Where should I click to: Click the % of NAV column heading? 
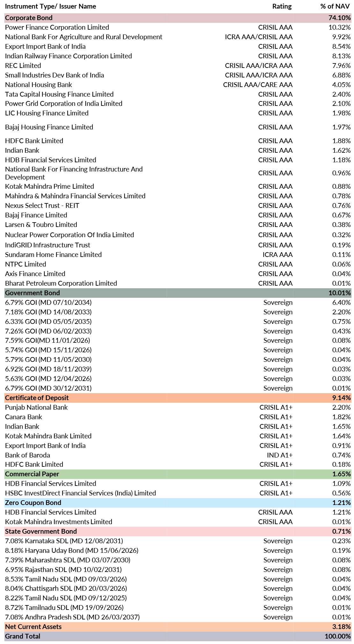pyautogui.click(x=335, y=6)
